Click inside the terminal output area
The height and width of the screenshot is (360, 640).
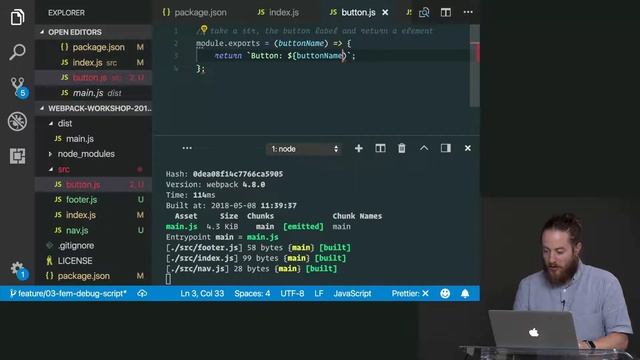coord(316,227)
